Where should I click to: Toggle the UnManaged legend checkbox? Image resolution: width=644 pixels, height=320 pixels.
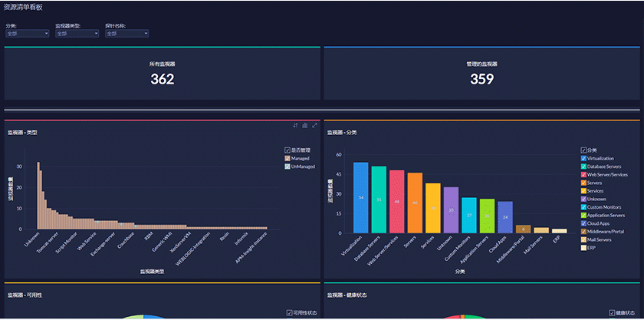[287, 167]
